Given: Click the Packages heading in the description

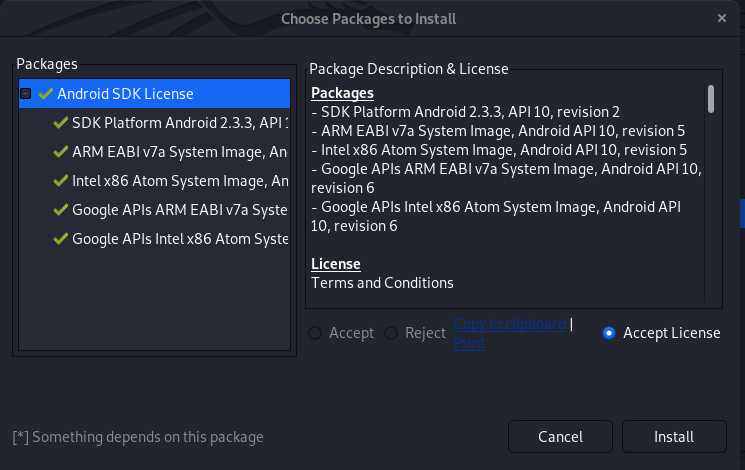Looking at the screenshot, I should [342, 93].
